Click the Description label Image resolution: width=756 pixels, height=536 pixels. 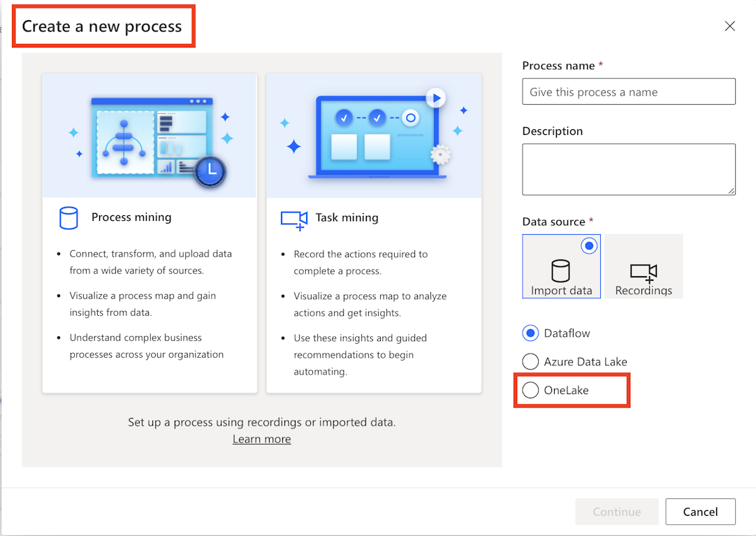coord(553,131)
